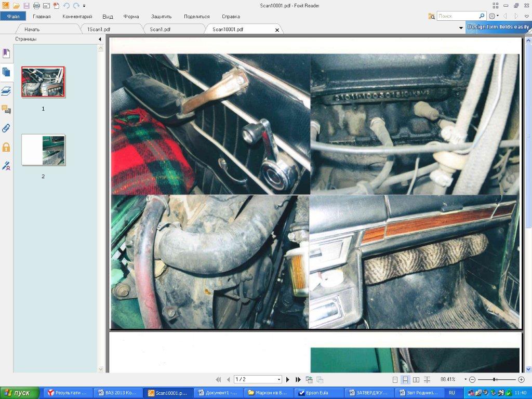Switch to ВАЗ 2013 taskbar window
Screen dimensions: 532x399
click(117, 393)
